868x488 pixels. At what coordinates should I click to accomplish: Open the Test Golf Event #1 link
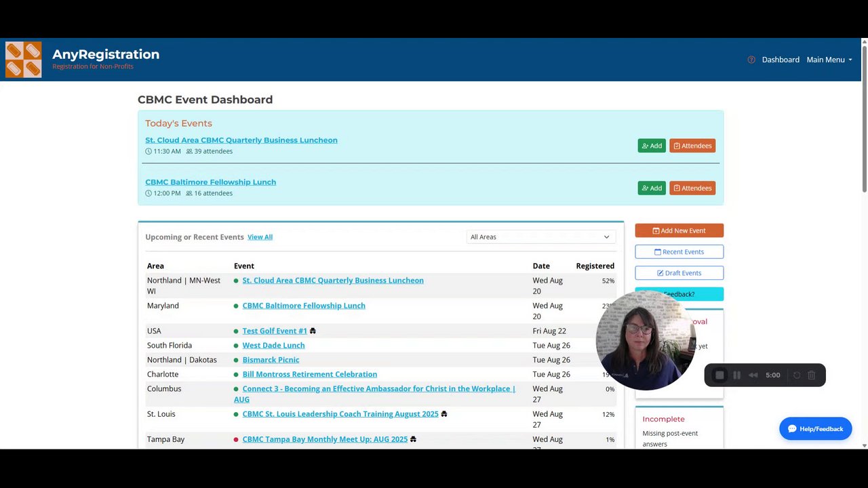[x=275, y=331]
